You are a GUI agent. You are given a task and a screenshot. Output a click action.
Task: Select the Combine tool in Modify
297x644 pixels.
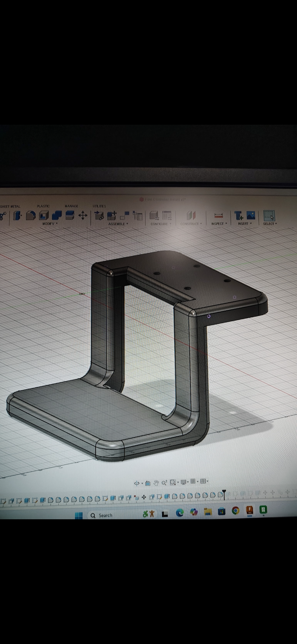coord(57,216)
